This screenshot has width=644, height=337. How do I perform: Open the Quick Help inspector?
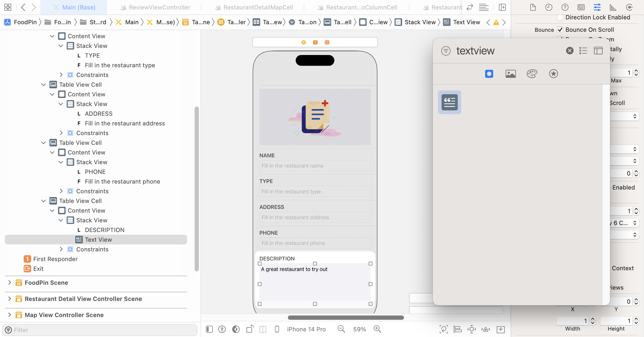[565, 7]
